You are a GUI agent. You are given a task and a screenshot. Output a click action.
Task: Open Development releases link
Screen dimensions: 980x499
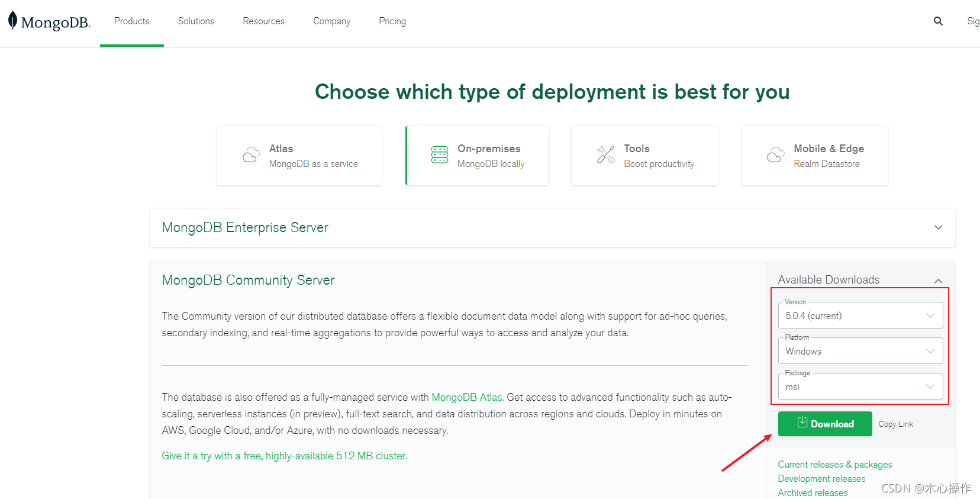[821, 479]
